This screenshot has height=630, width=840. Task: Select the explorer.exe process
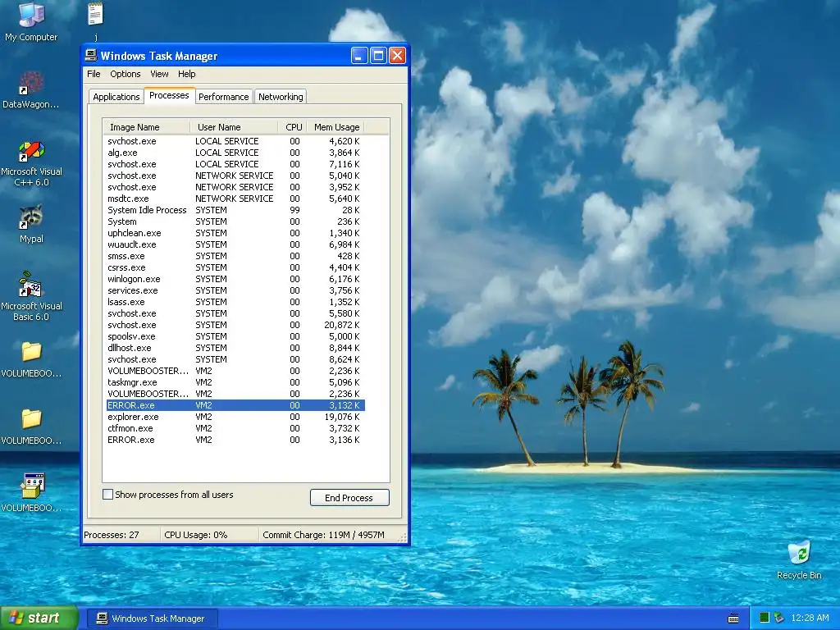pyautogui.click(x=235, y=417)
